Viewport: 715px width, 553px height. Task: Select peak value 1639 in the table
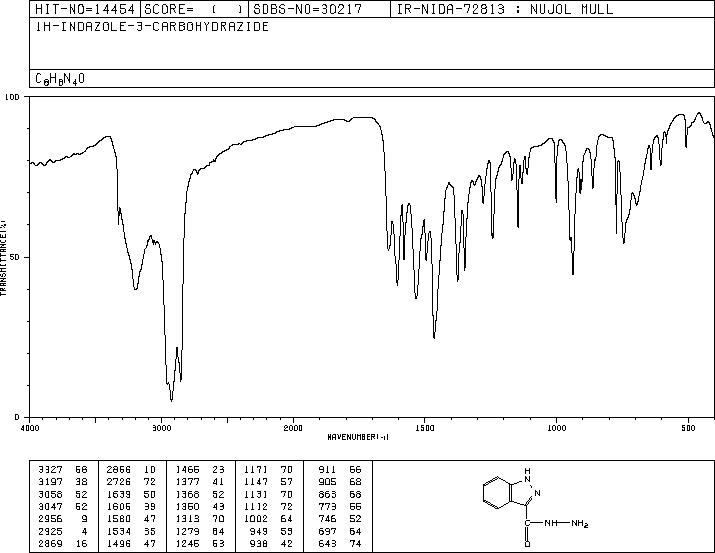pos(119,494)
